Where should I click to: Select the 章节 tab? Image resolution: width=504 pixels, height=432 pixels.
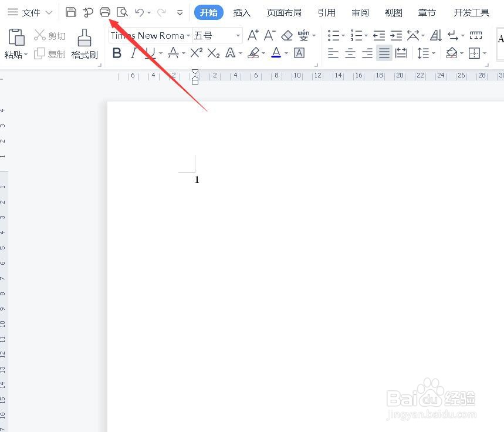tap(427, 12)
